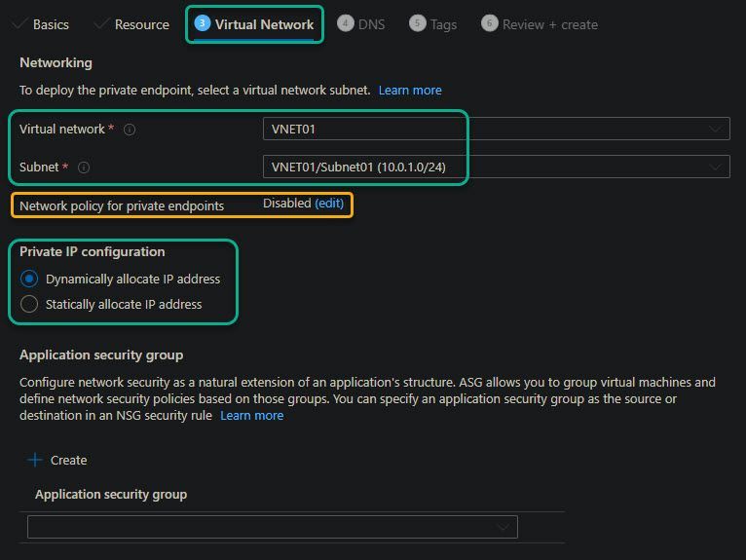
Task: Open the Application security group dropdown
Action: pos(273,527)
